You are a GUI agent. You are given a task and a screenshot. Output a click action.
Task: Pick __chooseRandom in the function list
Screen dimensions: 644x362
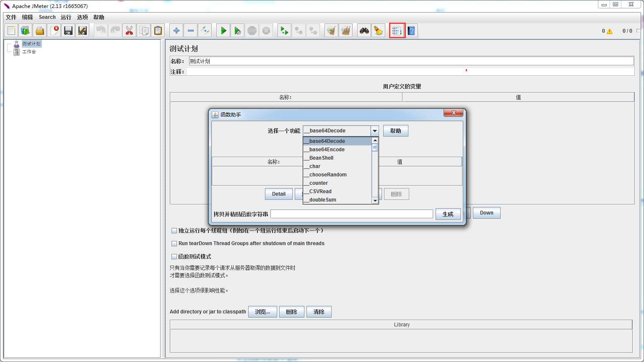tap(338, 175)
